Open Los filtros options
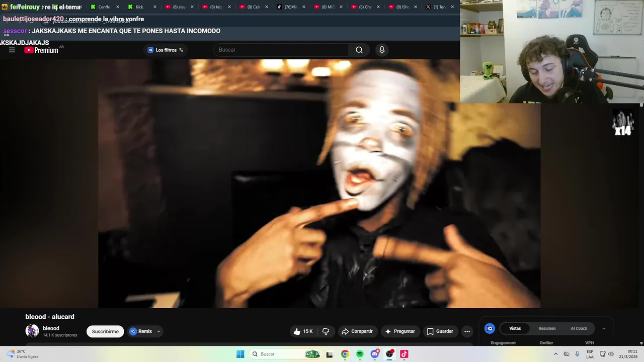 pyautogui.click(x=166, y=50)
